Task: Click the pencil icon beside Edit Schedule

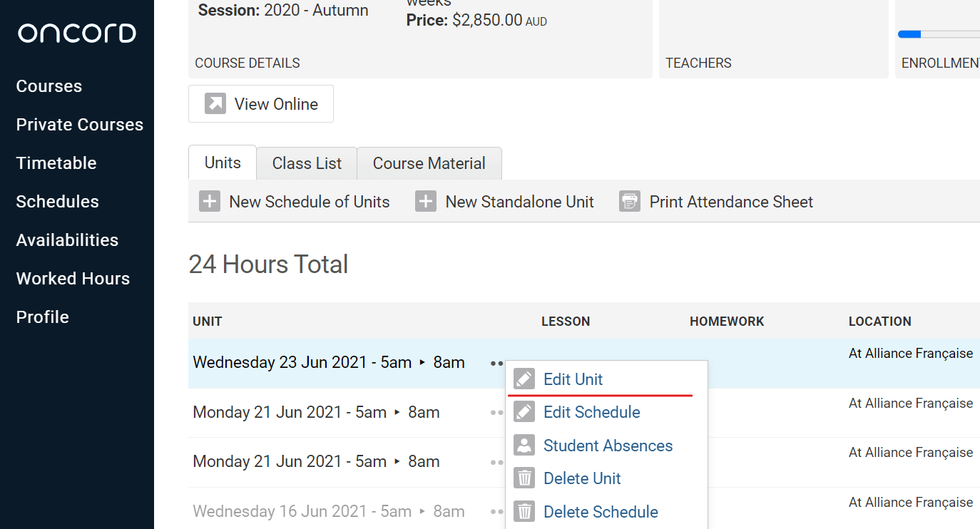Action: tap(524, 412)
